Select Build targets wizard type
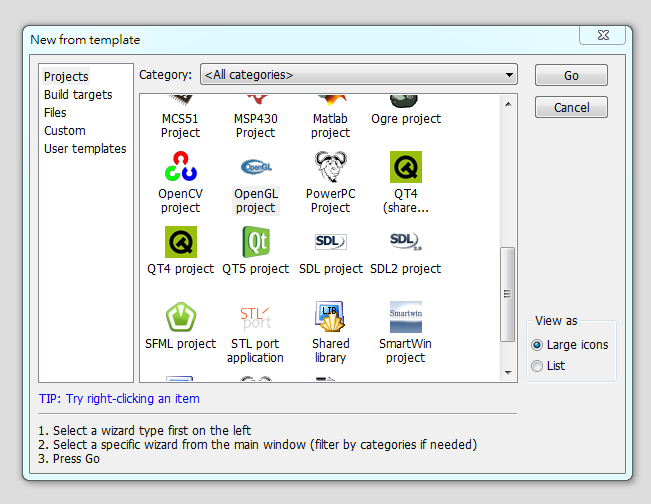Image resolution: width=651 pixels, height=504 pixels. click(x=78, y=95)
